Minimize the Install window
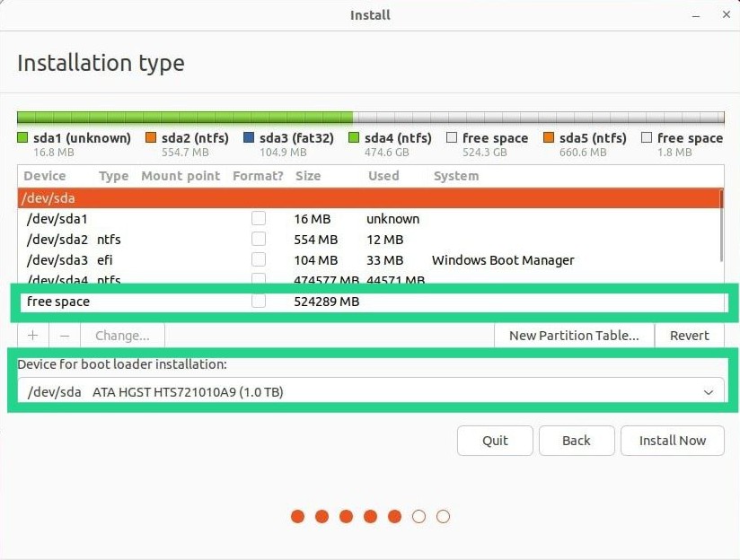 point(696,15)
